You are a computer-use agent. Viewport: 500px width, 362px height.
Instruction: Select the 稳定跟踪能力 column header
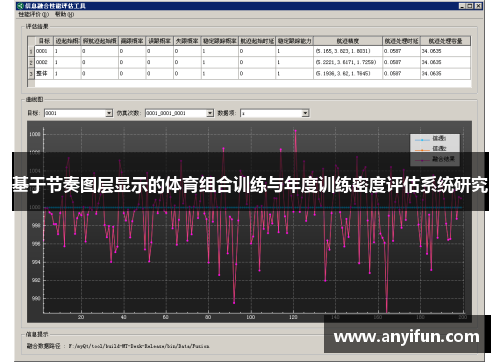pyautogui.click(x=294, y=41)
